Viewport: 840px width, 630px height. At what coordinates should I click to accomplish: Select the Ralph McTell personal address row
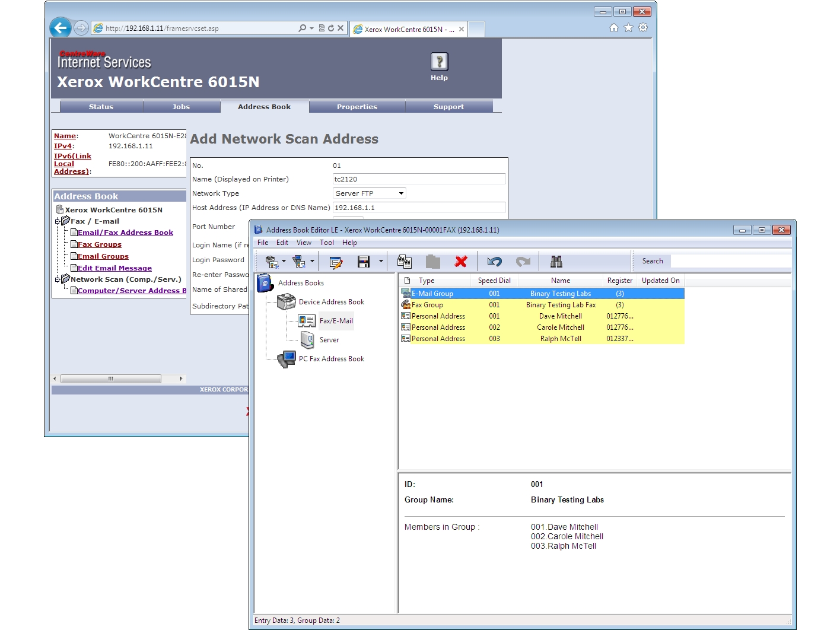[542, 339]
